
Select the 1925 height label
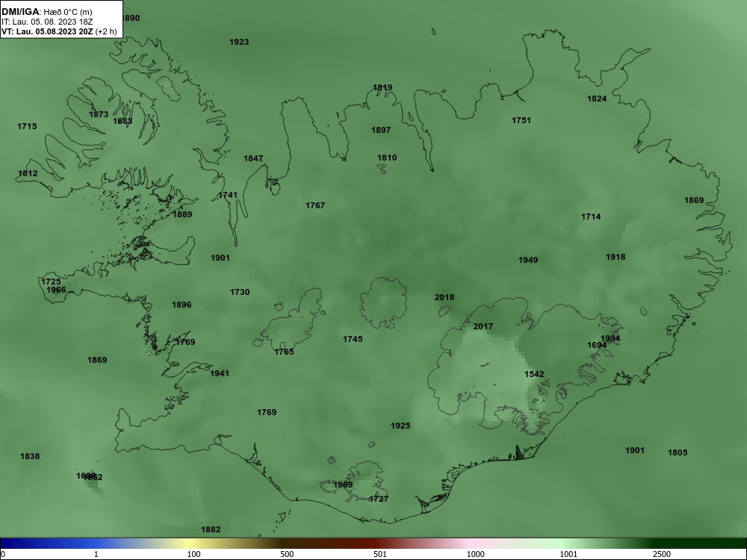coord(400,426)
